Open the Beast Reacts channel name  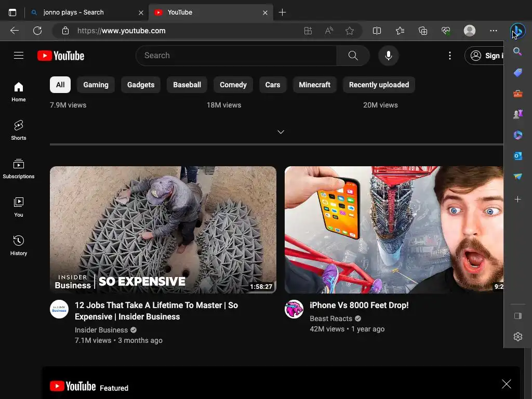pyautogui.click(x=331, y=318)
